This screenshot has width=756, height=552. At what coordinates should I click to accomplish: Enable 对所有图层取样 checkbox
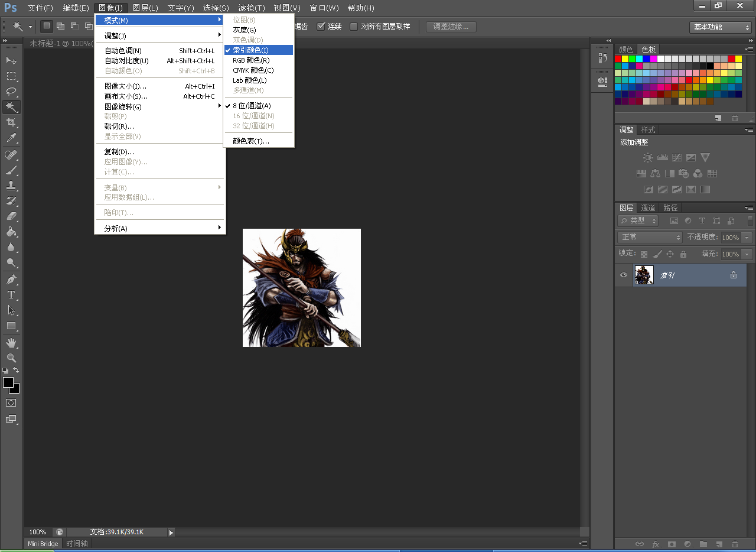point(354,27)
